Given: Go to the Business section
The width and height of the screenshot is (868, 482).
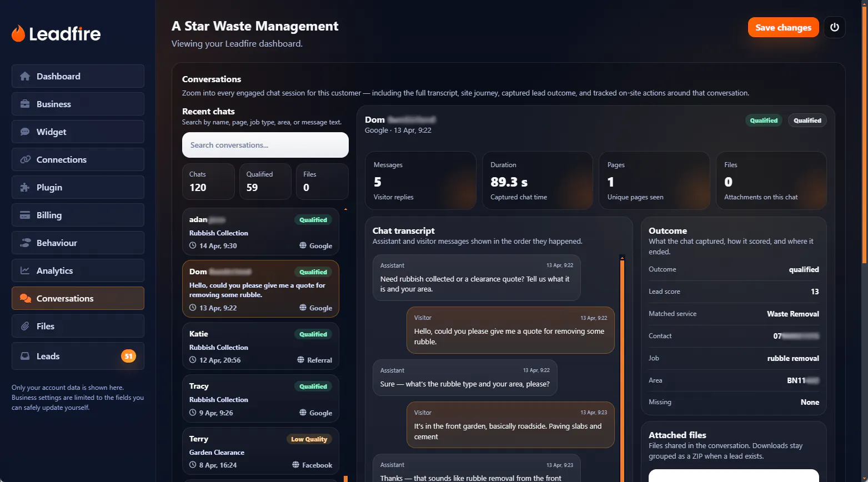Looking at the screenshot, I should [78, 104].
